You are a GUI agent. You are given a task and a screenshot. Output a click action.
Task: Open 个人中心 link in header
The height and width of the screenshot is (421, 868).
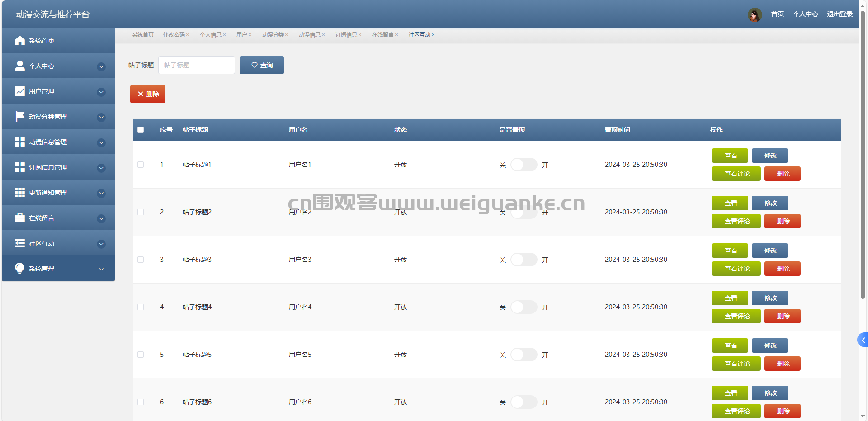click(x=806, y=14)
